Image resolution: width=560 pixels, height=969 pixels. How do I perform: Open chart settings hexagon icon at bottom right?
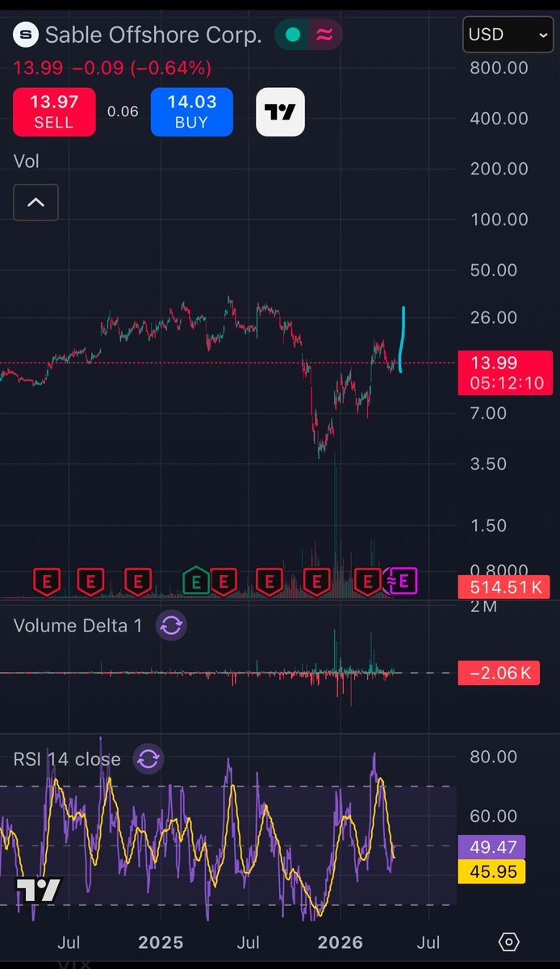[508, 942]
